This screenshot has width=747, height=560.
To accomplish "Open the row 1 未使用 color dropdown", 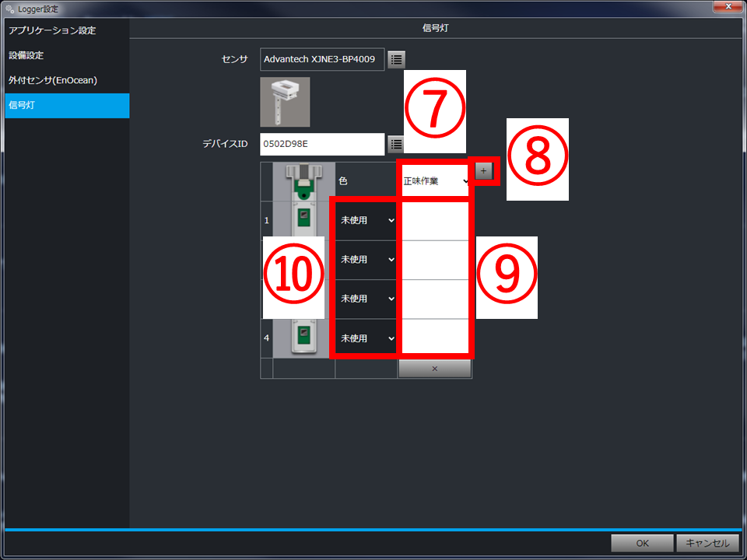I will click(x=366, y=220).
